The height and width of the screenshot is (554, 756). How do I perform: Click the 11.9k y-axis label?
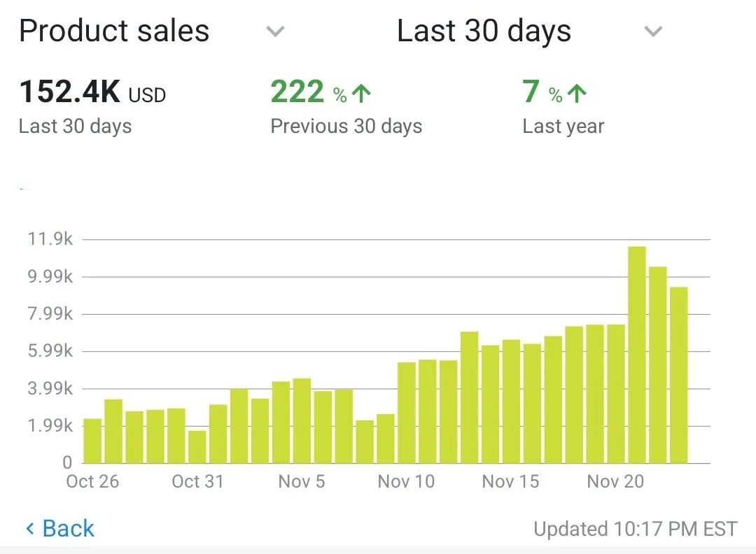(50, 239)
